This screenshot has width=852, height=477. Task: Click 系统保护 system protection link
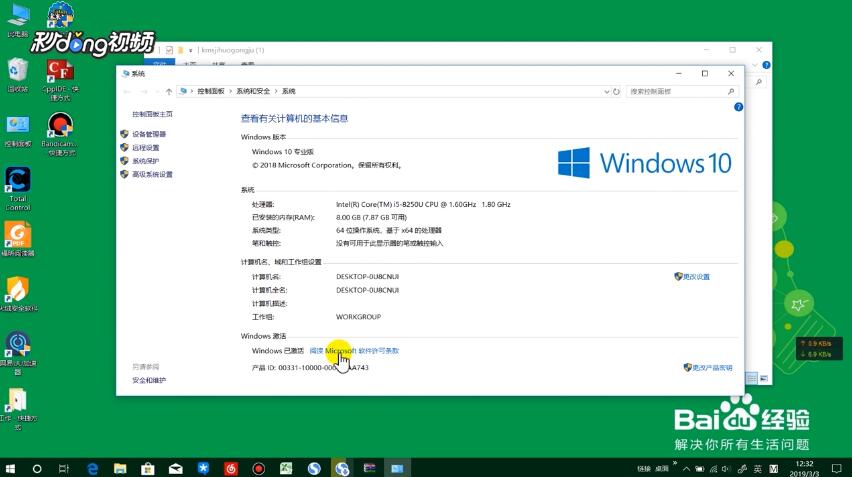coord(145,161)
